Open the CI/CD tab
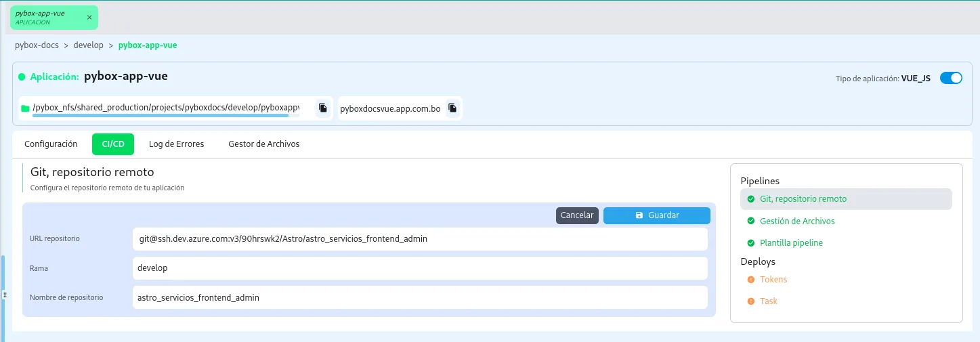 [x=113, y=144]
